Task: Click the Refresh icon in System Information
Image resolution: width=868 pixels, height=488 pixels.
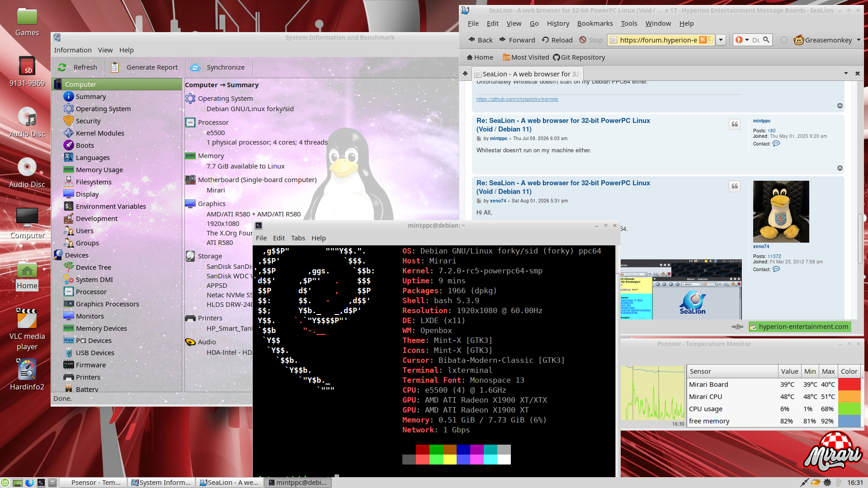Action: tap(62, 67)
